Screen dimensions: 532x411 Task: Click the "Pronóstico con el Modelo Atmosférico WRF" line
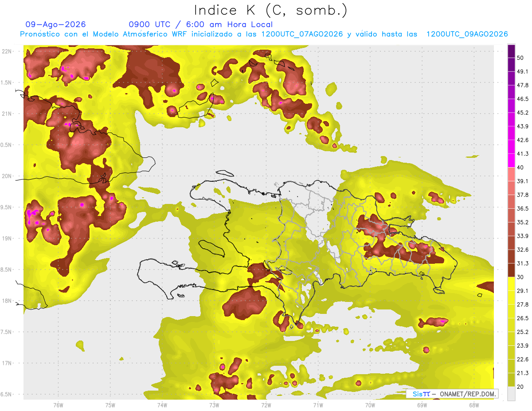point(264,34)
